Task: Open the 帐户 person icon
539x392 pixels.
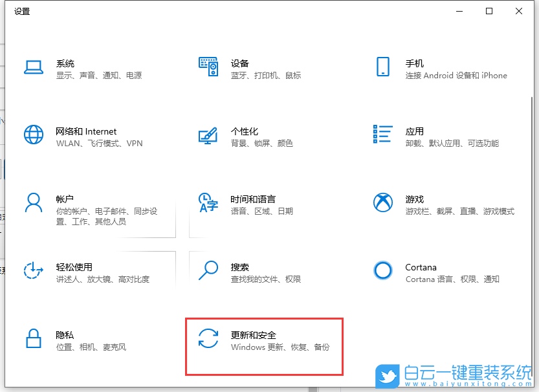Action: [x=33, y=202]
